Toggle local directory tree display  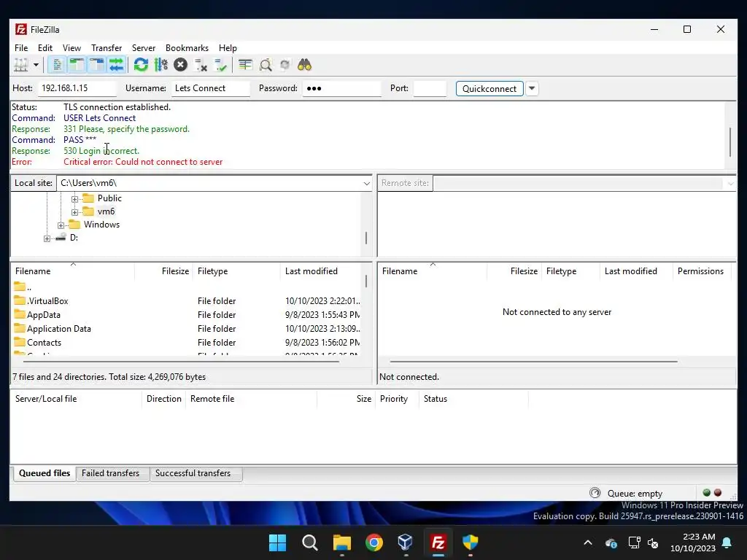pos(77,65)
